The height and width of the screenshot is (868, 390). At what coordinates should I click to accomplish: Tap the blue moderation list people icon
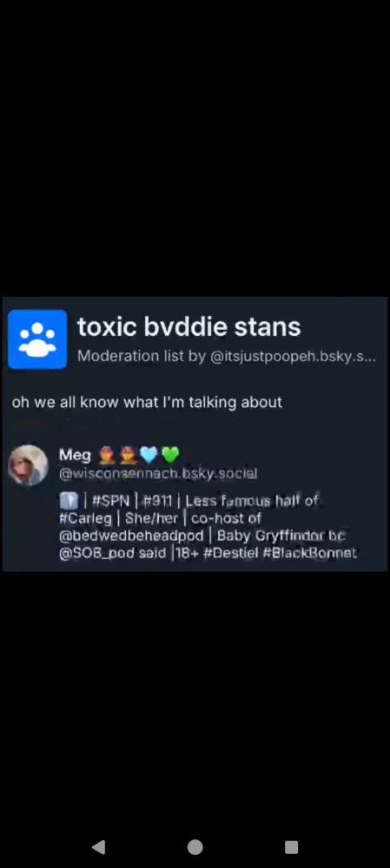pos(37,339)
